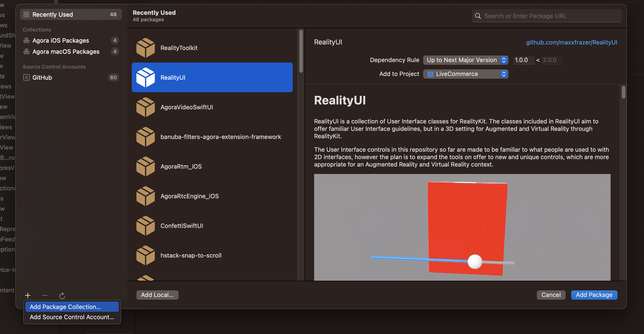This screenshot has height=334, width=644.
Task: Click the plus button to add collection
Action: [27, 295]
